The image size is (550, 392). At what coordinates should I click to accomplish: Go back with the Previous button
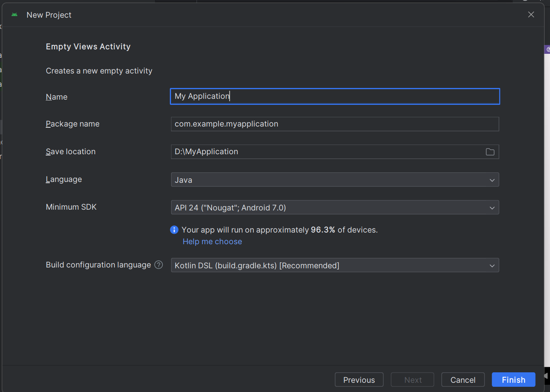(359, 380)
